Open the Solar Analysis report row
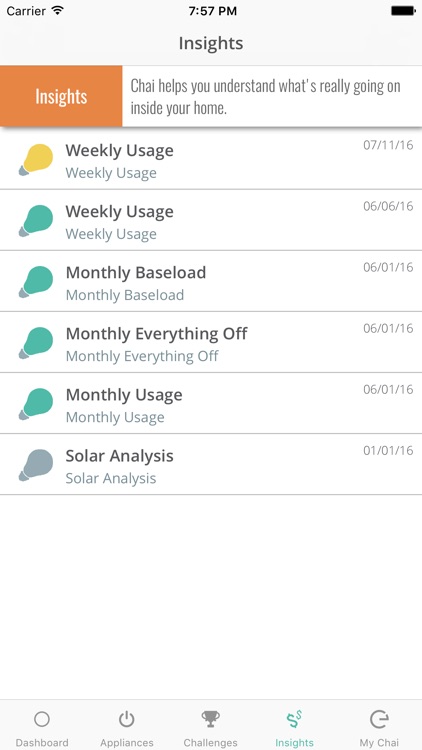This screenshot has height=750, width=422. (211, 465)
